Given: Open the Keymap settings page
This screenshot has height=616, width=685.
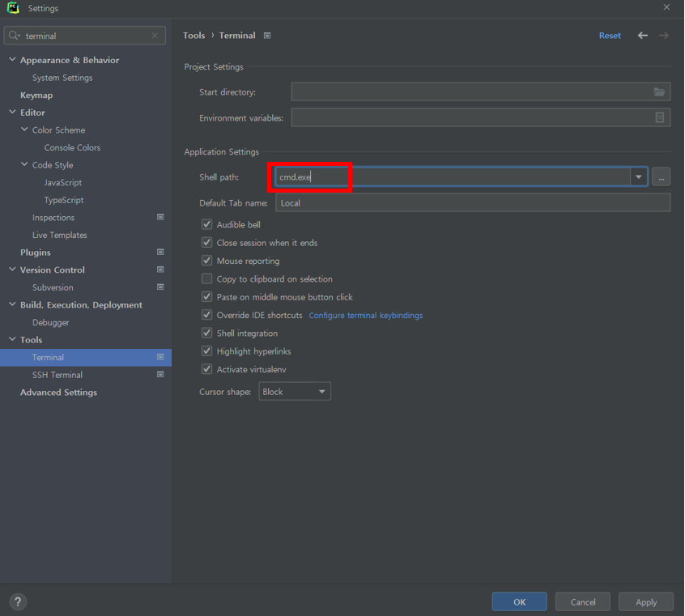Looking at the screenshot, I should tap(36, 95).
